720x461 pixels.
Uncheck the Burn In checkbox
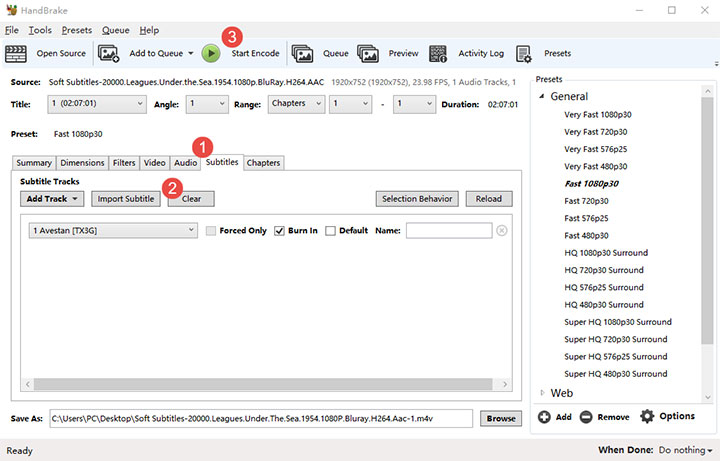pos(279,231)
